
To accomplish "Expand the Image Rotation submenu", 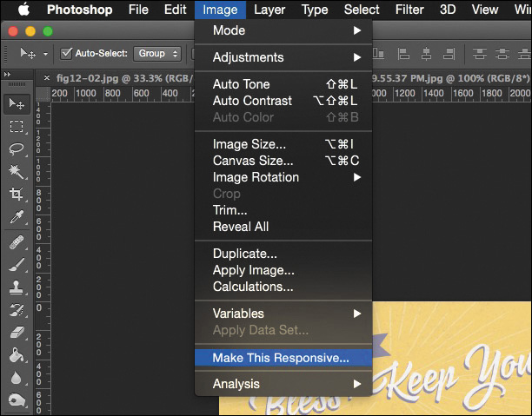I will [283, 177].
